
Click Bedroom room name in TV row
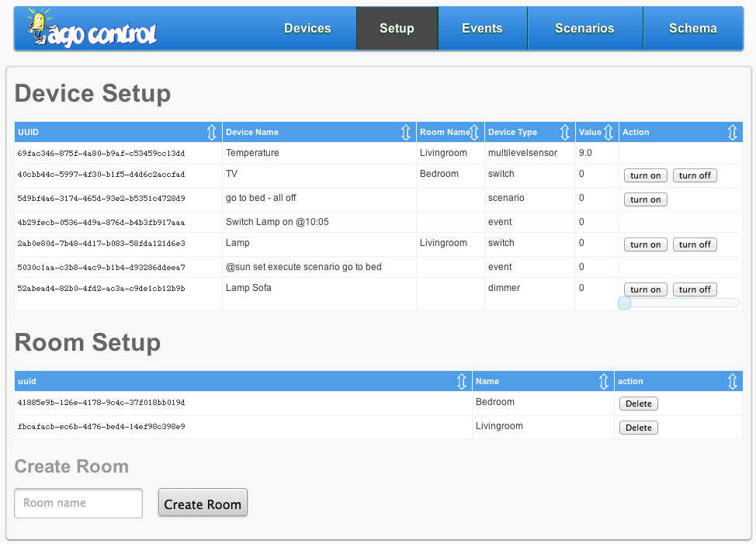click(439, 174)
